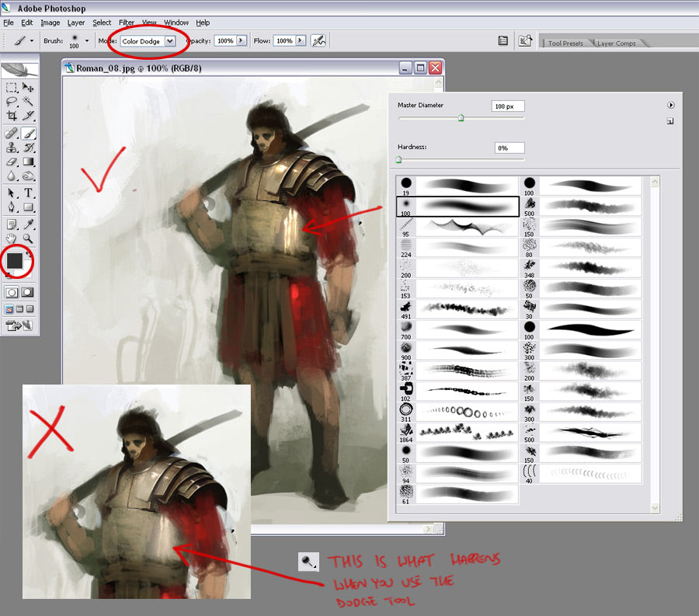699x616 pixels.
Task: Open the Opacity percentage dropdown
Action: click(x=242, y=40)
